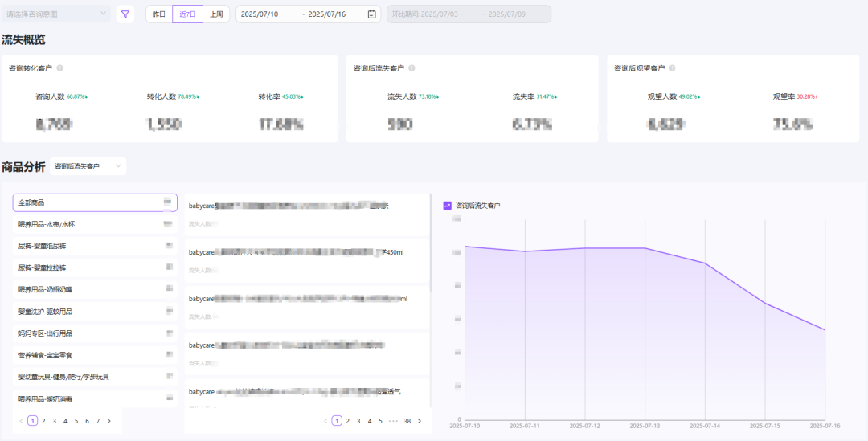
Task: Click info icon next to 咨询后观望客户
Action: click(x=672, y=68)
